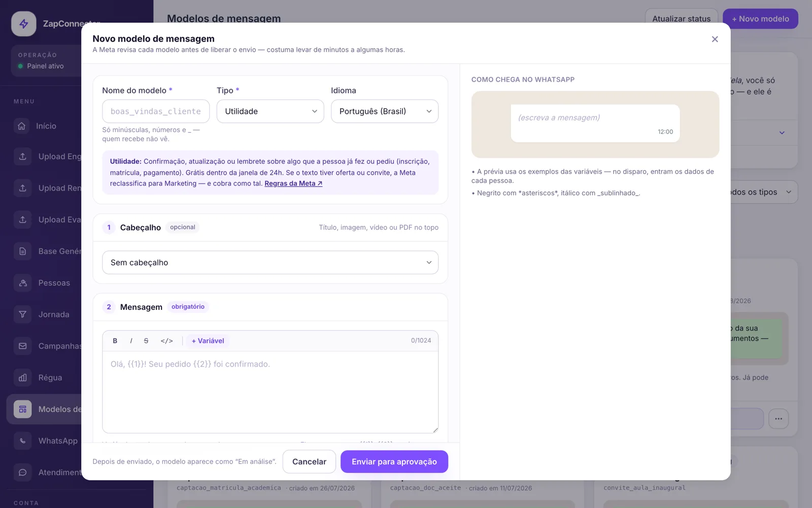Click the captacao_matricula_academica template name
The image size is (812, 508).
[229, 488]
